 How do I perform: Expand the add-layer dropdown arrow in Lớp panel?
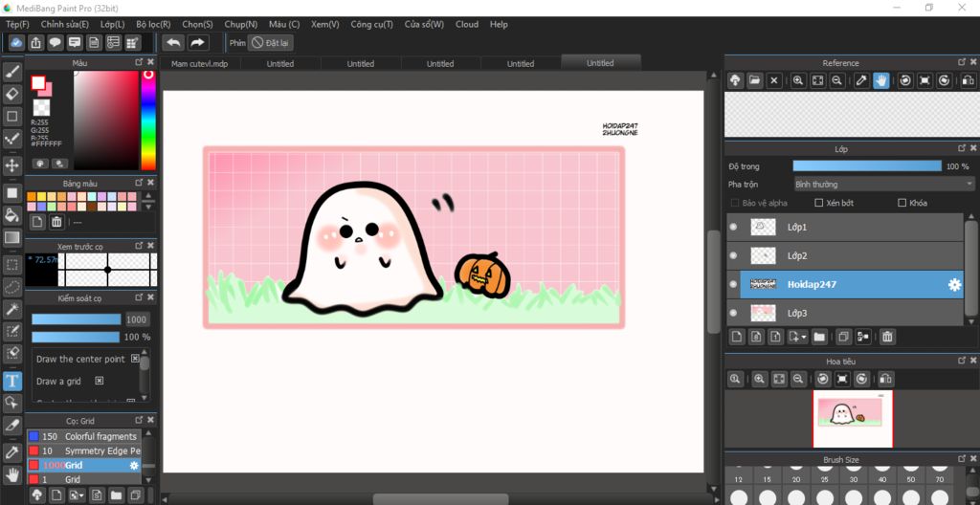(803, 337)
